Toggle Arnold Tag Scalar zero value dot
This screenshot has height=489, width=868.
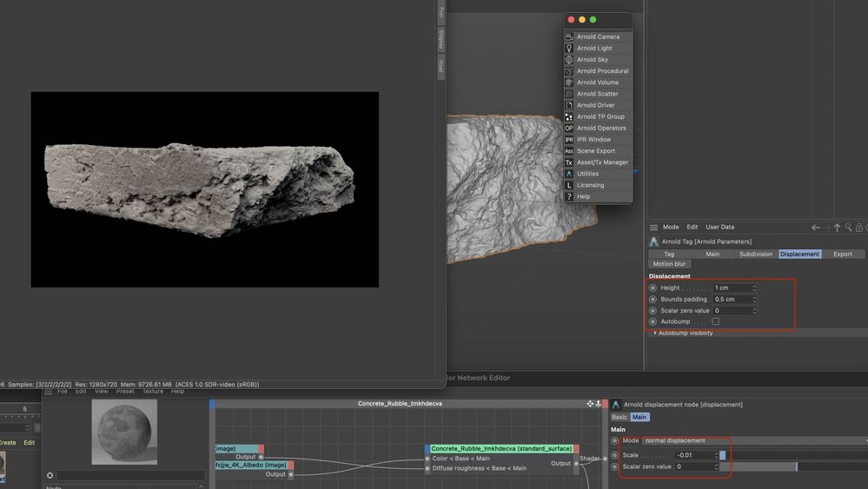click(x=653, y=311)
